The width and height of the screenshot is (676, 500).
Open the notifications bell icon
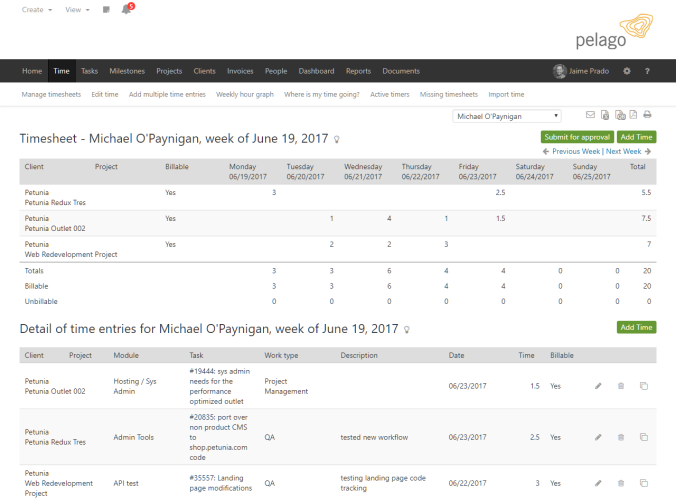pos(126,9)
